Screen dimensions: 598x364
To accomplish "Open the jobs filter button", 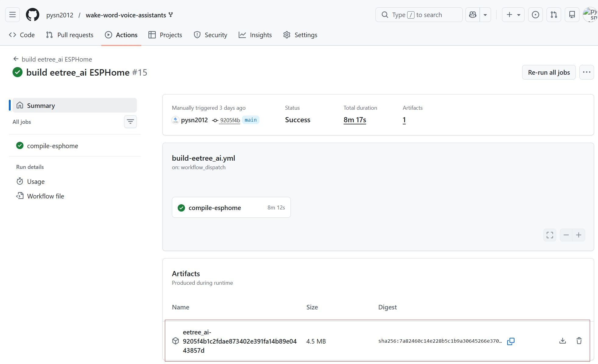I will (130, 122).
